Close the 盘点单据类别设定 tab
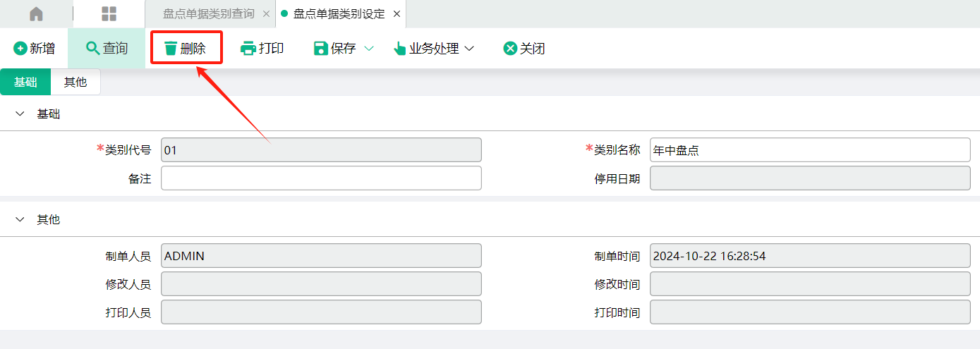This screenshot has height=349, width=980. click(397, 14)
